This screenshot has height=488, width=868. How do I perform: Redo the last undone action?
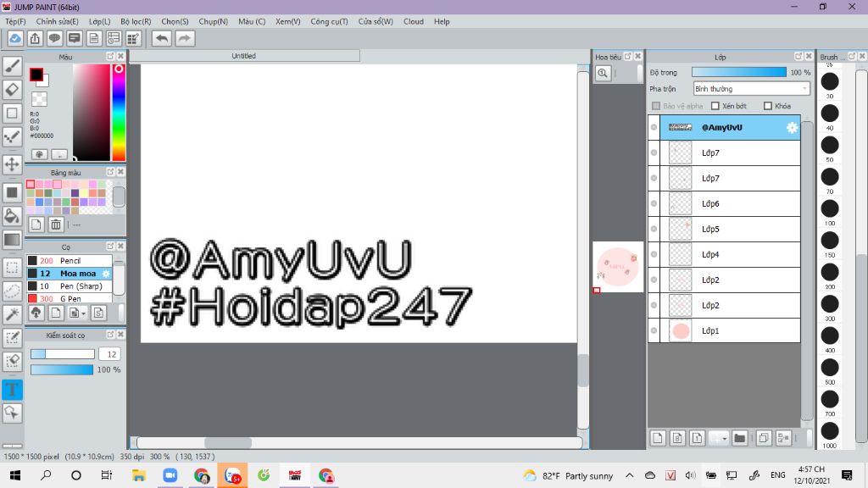pyautogui.click(x=185, y=38)
